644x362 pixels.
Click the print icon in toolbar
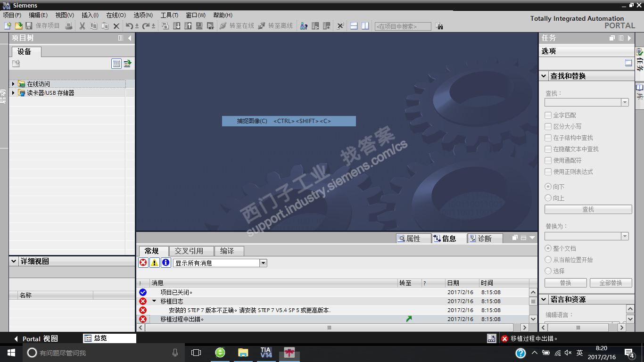[x=68, y=26]
